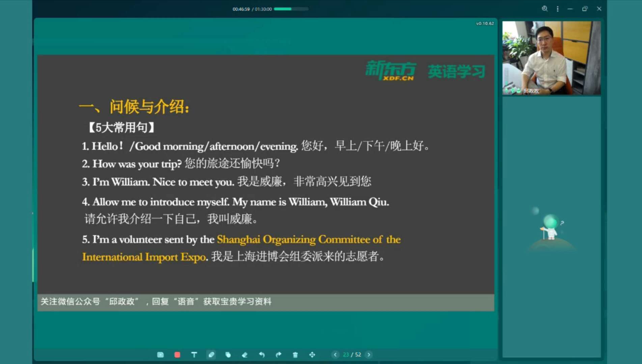Toggle the highlighted pen drawing tool

coord(211,355)
